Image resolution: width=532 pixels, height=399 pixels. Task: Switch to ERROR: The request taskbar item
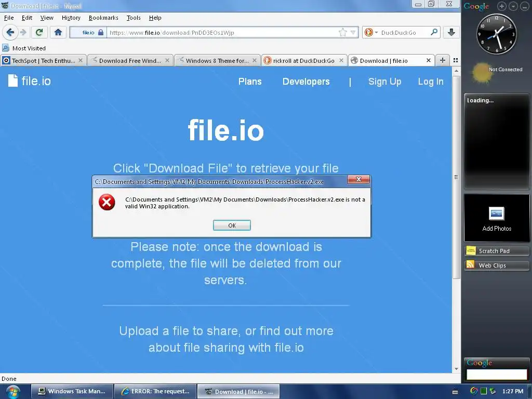[156, 391]
